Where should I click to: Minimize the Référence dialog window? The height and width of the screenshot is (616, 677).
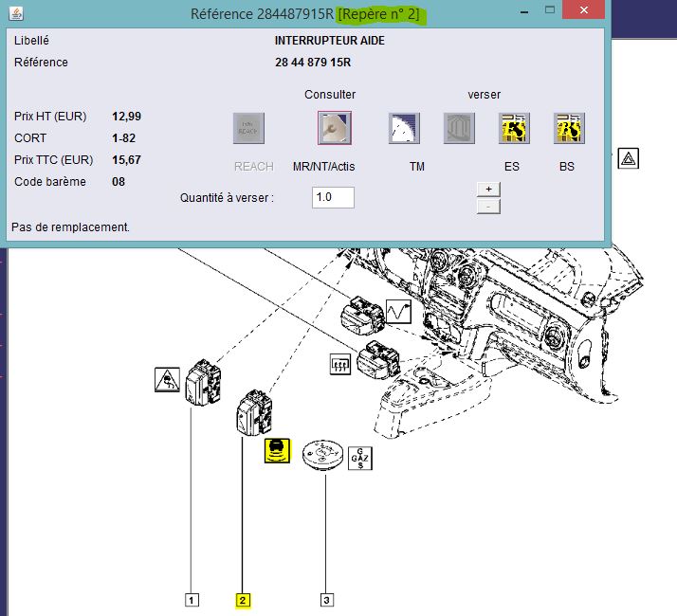click(524, 11)
